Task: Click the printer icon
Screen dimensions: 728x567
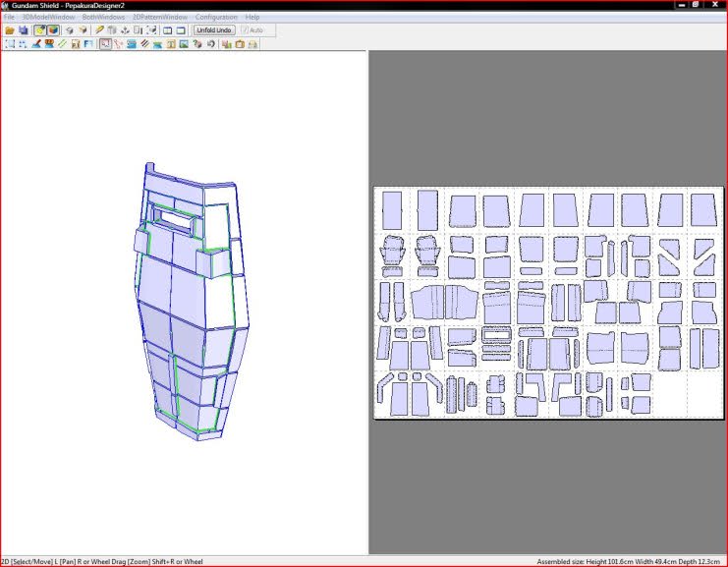Action: (252, 44)
